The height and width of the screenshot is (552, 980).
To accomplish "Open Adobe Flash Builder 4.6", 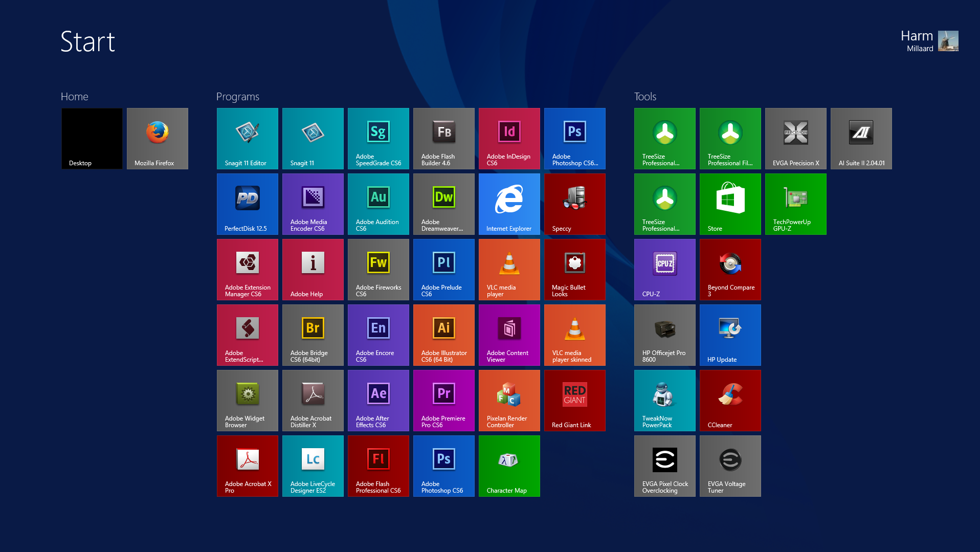I will (x=444, y=139).
